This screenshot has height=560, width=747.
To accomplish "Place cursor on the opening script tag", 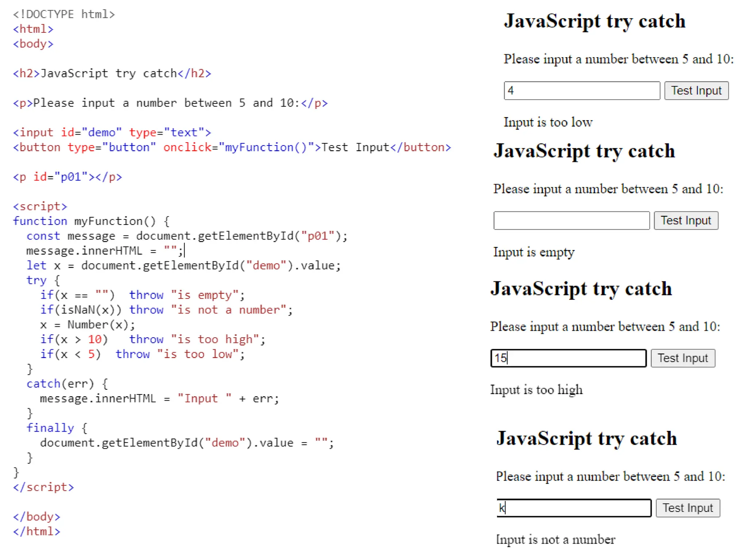I will pyautogui.click(x=40, y=206).
